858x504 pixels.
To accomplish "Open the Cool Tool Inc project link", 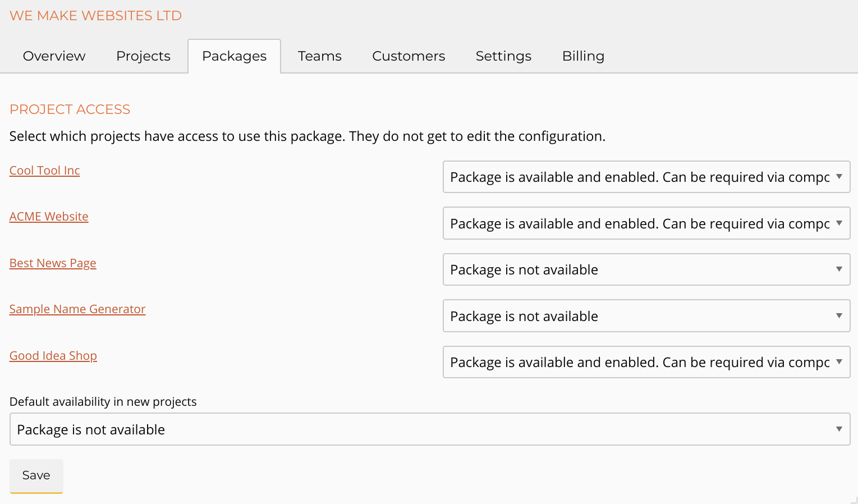I will click(x=45, y=171).
